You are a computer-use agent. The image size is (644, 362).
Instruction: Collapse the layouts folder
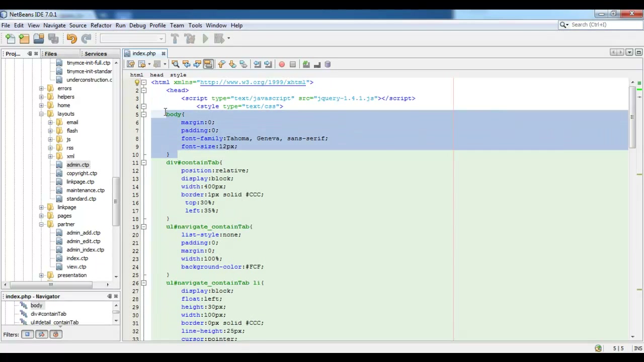point(41,114)
